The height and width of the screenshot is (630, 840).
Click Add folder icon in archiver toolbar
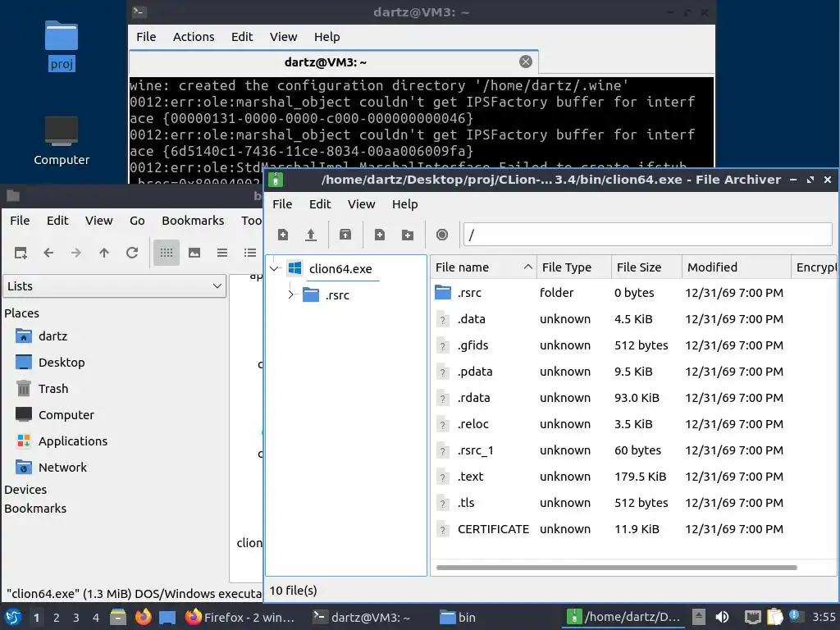point(408,235)
